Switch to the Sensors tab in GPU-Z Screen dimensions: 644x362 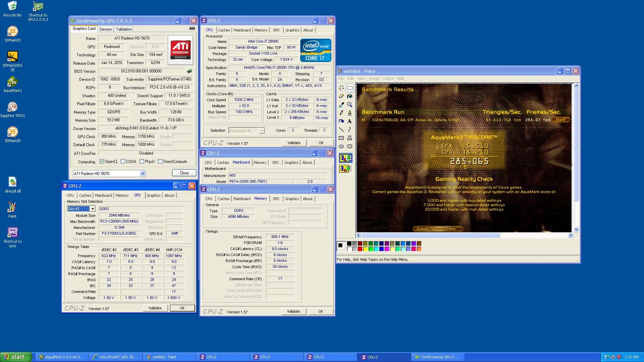point(105,29)
